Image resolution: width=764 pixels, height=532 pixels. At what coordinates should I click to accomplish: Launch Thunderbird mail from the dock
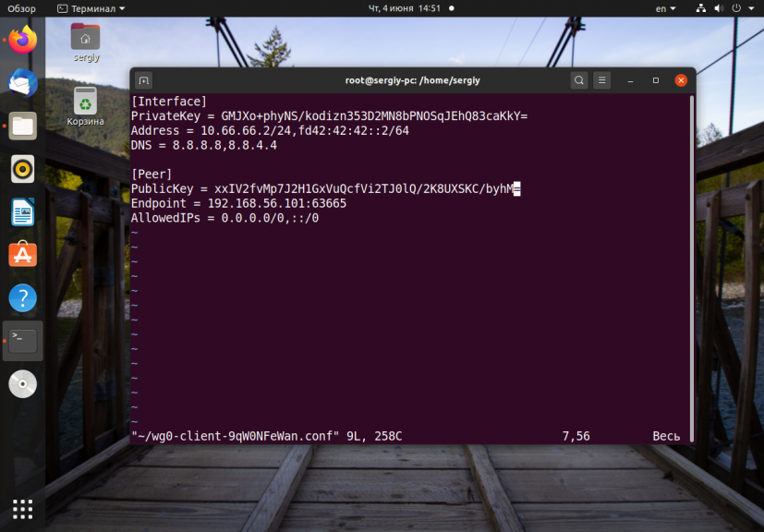pos(23,83)
